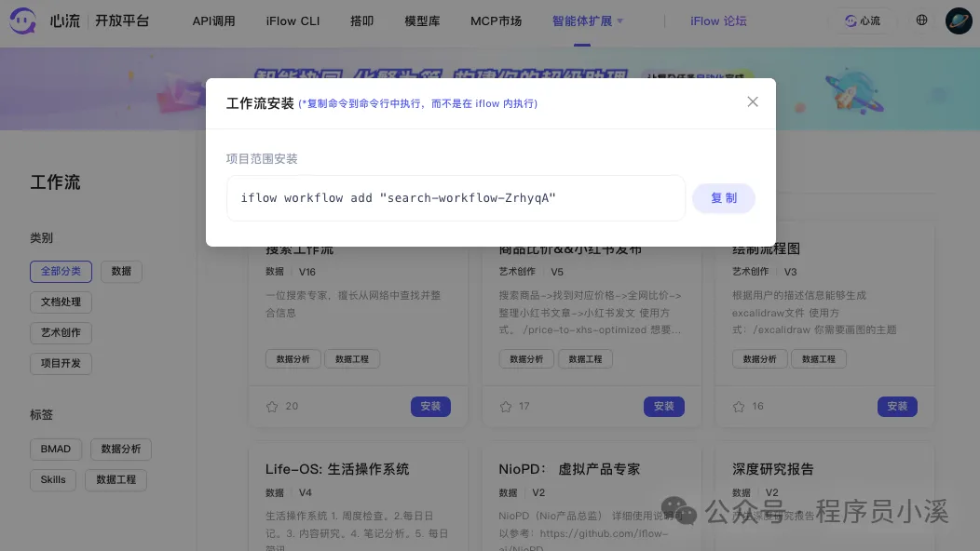The width and height of the screenshot is (980, 551).
Task: Click the 心流 smiley button top right
Action: pos(862,20)
